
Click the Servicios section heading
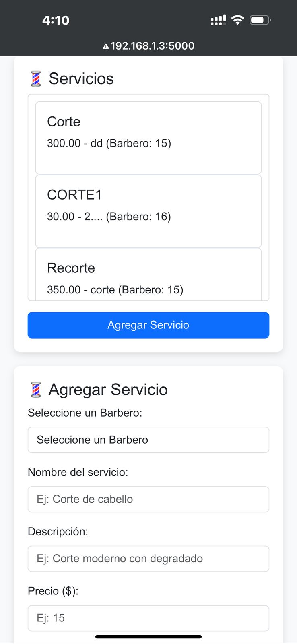(x=81, y=79)
